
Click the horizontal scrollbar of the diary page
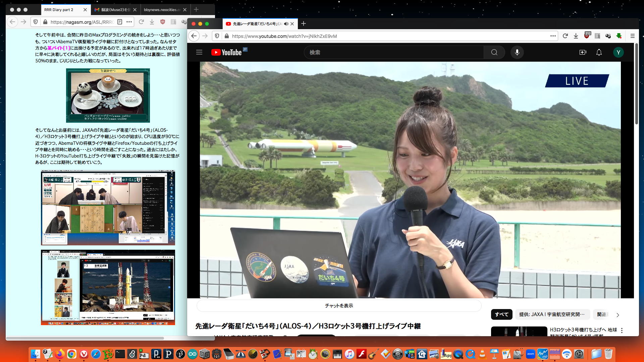coord(86,338)
